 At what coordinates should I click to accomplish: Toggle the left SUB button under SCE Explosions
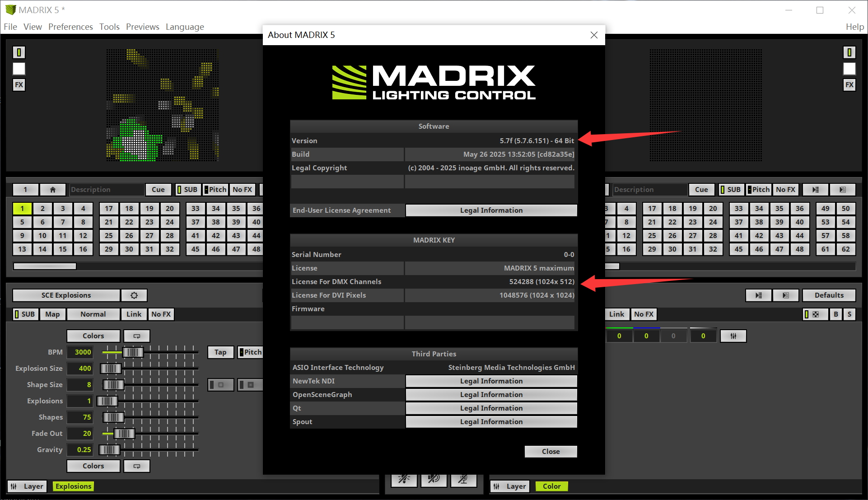pyautogui.click(x=25, y=314)
